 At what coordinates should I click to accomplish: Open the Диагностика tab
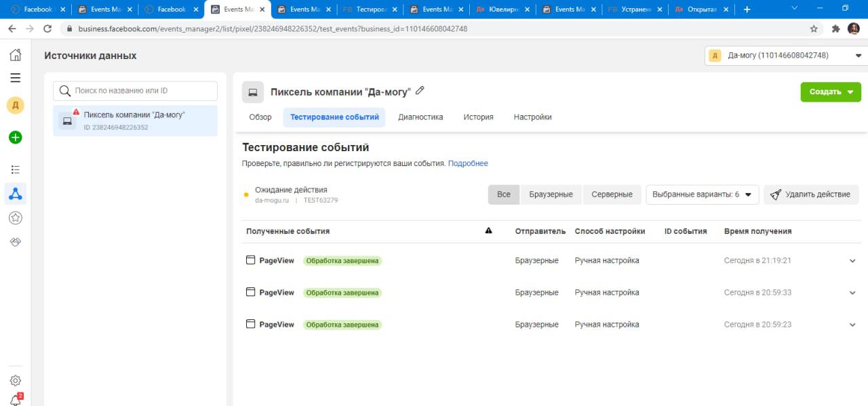tap(420, 117)
